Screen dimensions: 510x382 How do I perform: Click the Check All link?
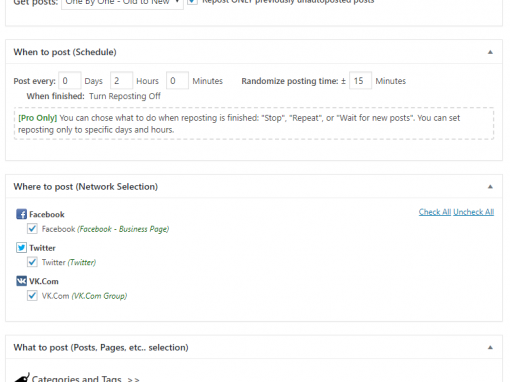(x=435, y=212)
